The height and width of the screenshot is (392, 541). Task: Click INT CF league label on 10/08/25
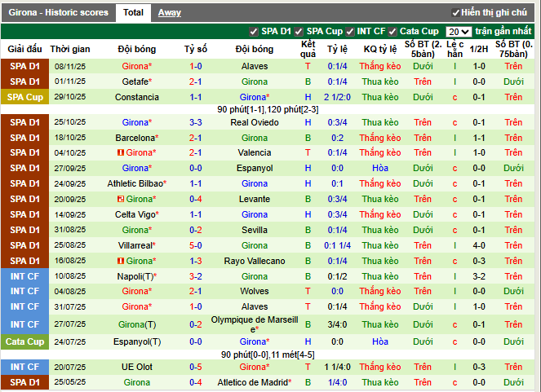tap(24, 276)
